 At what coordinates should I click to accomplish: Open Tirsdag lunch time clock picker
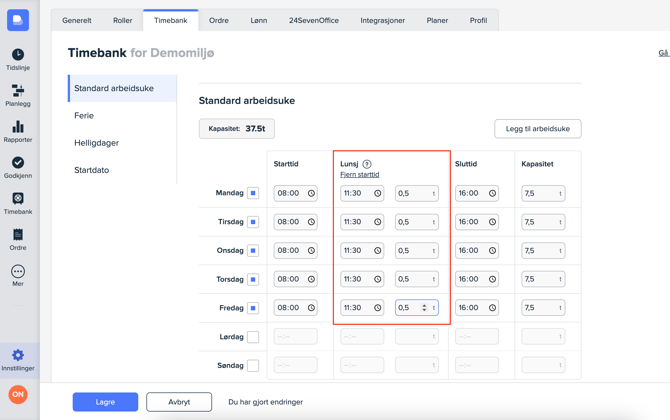point(377,222)
